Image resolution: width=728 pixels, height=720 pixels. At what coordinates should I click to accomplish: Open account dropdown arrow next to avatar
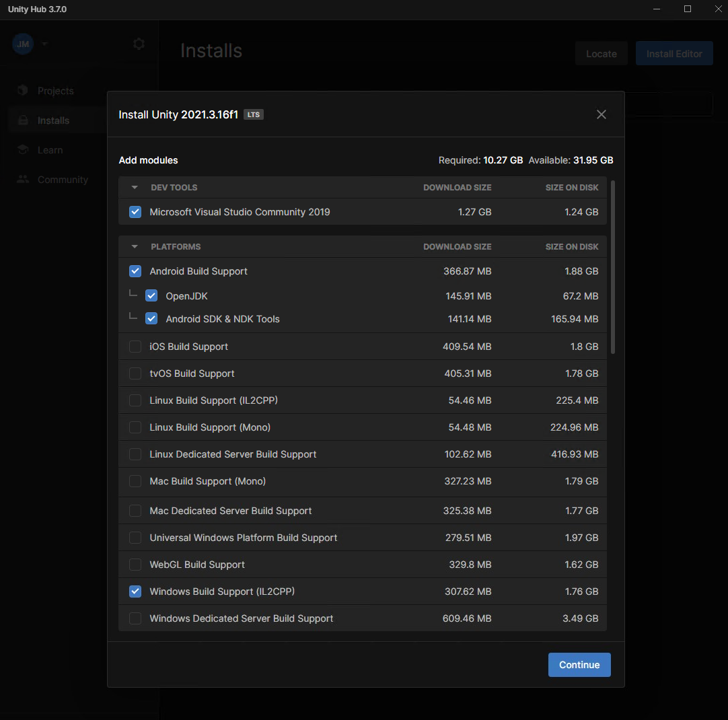click(x=44, y=44)
